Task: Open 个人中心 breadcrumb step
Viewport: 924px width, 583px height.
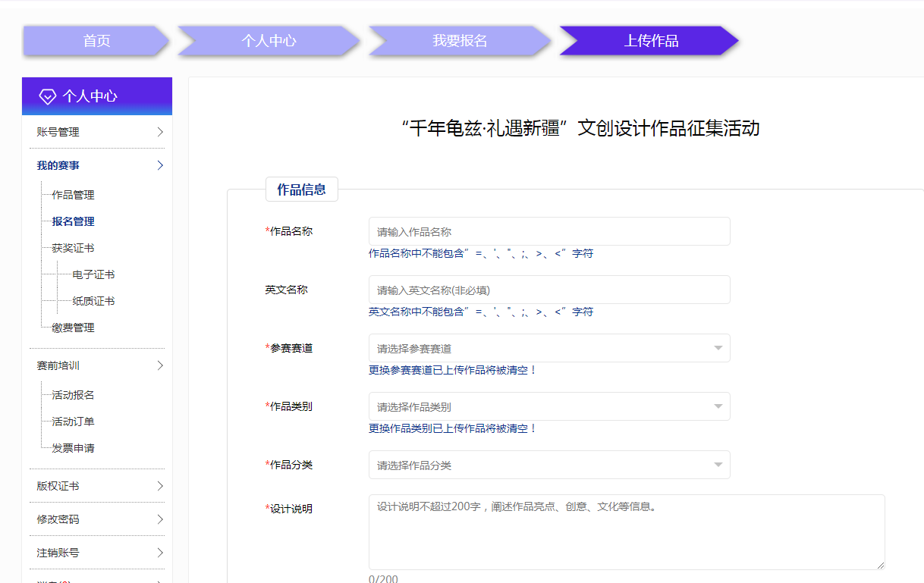Action: coord(266,42)
